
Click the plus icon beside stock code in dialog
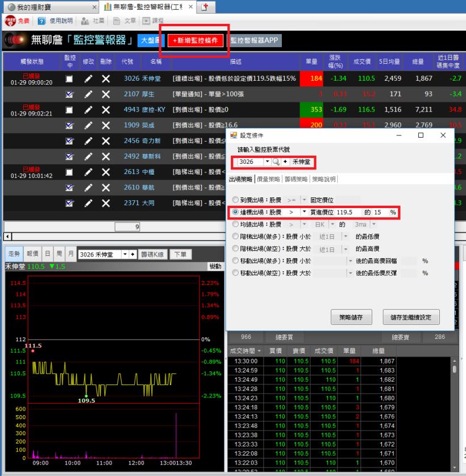click(285, 162)
